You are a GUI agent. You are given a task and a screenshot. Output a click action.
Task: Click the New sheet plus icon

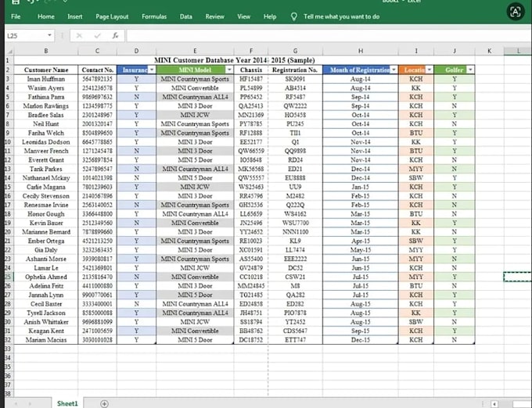click(104, 403)
